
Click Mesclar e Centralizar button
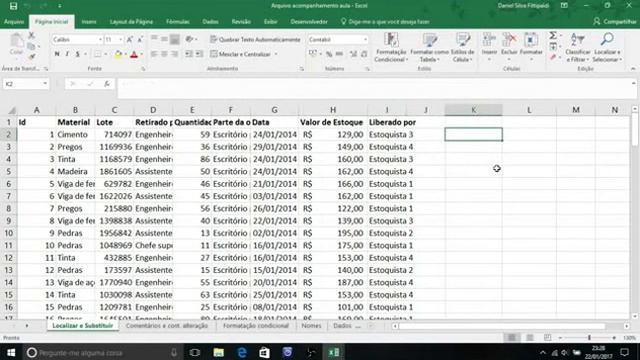click(241, 54)
